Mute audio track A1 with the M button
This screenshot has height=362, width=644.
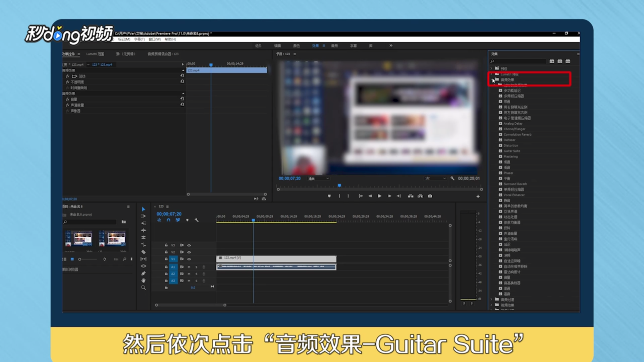tap(189, 267)
